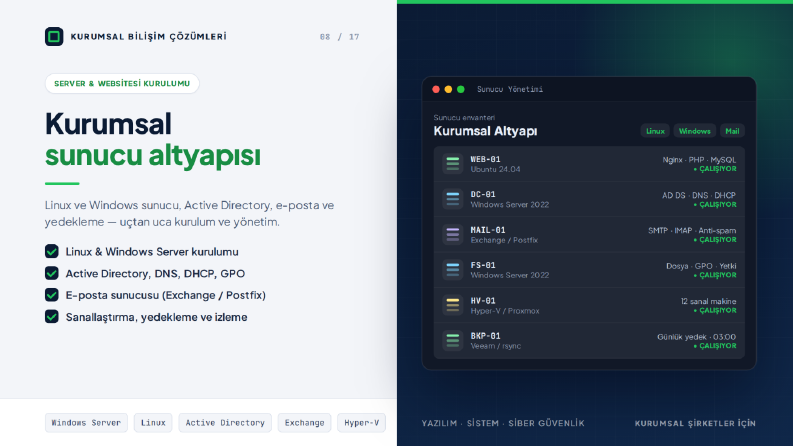This screenshot has width=793, height=446.
Task: Select the Windows filter tag
Action: (x=694, y=131)
